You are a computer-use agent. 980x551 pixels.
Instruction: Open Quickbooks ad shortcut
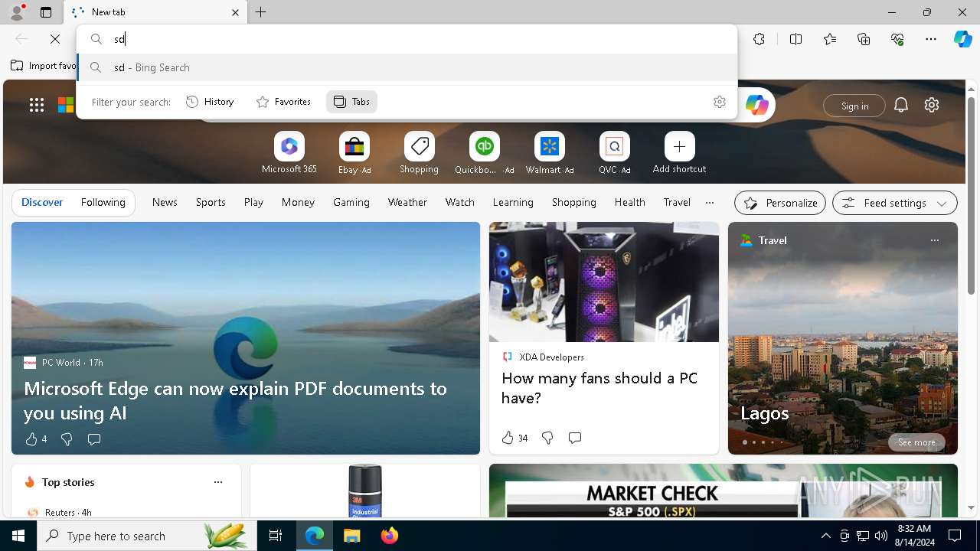point(484,153)
